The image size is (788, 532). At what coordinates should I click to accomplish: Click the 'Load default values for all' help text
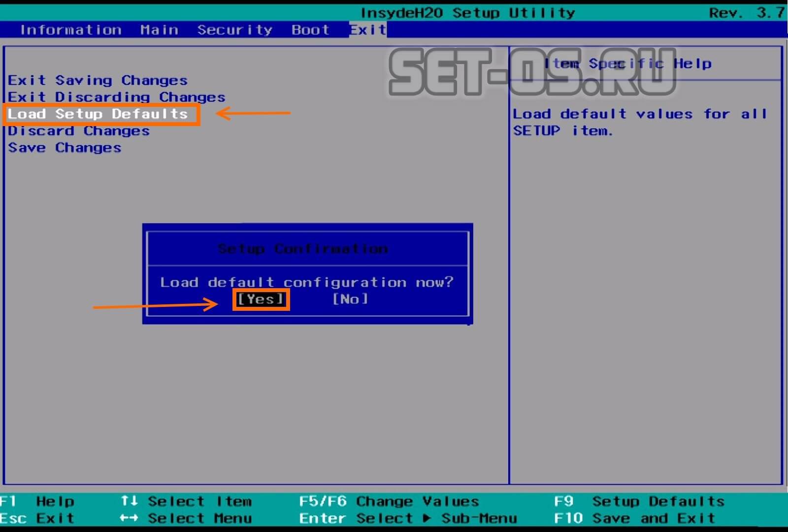640,114
